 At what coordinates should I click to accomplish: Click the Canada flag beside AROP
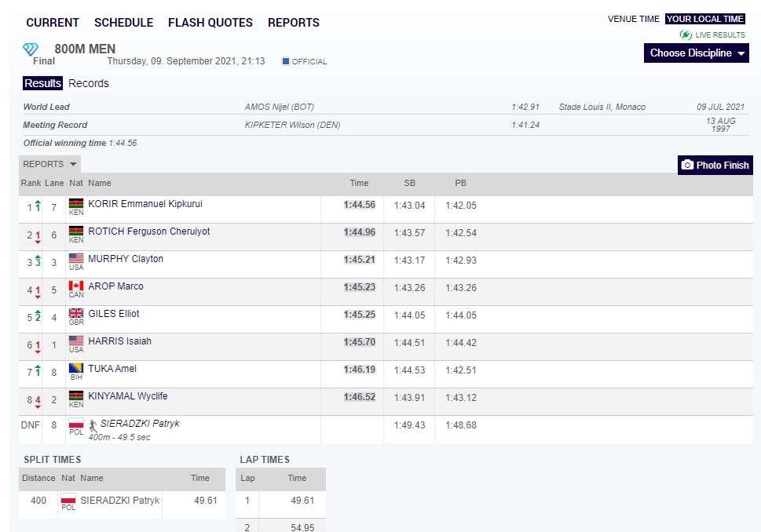coord(76,286)
